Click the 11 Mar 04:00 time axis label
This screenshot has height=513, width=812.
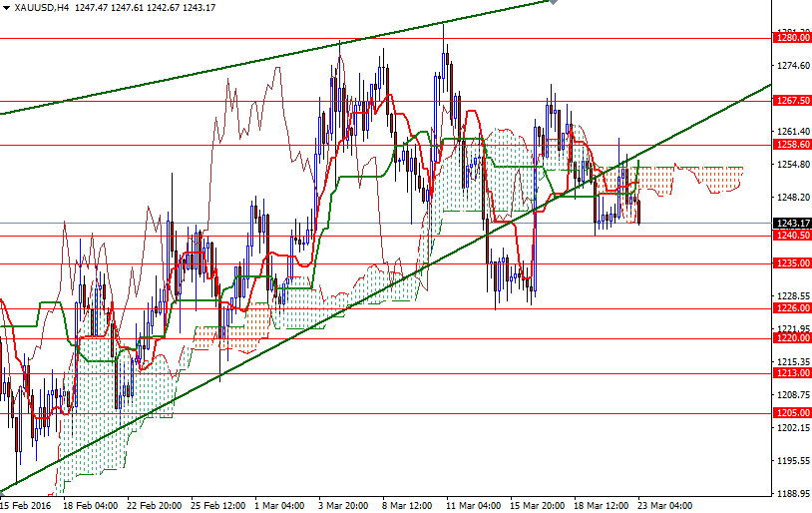[473, 505]
